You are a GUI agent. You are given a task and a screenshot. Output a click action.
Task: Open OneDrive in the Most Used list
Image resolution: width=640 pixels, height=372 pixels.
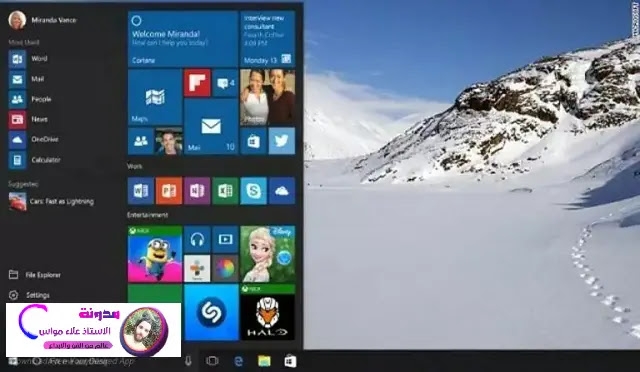(33, 140)
